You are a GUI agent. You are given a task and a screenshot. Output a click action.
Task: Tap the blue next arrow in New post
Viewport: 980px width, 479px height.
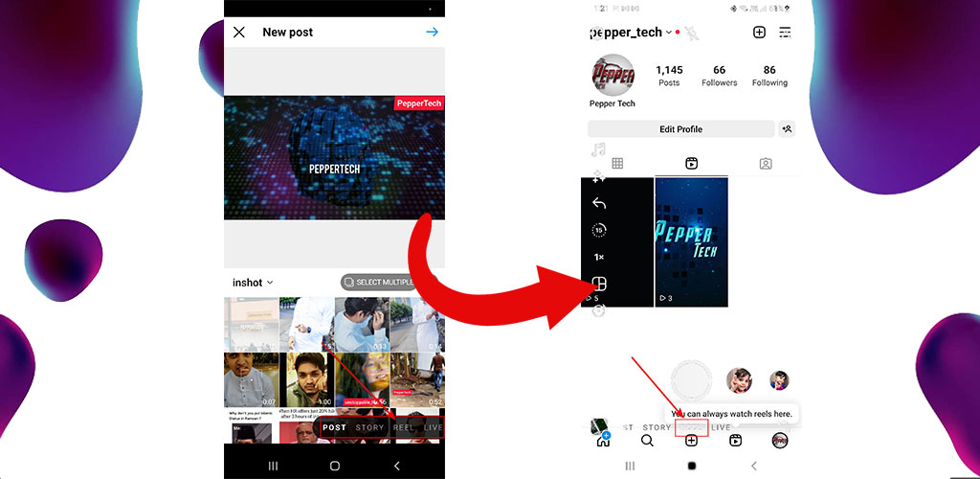click(432, 33)
